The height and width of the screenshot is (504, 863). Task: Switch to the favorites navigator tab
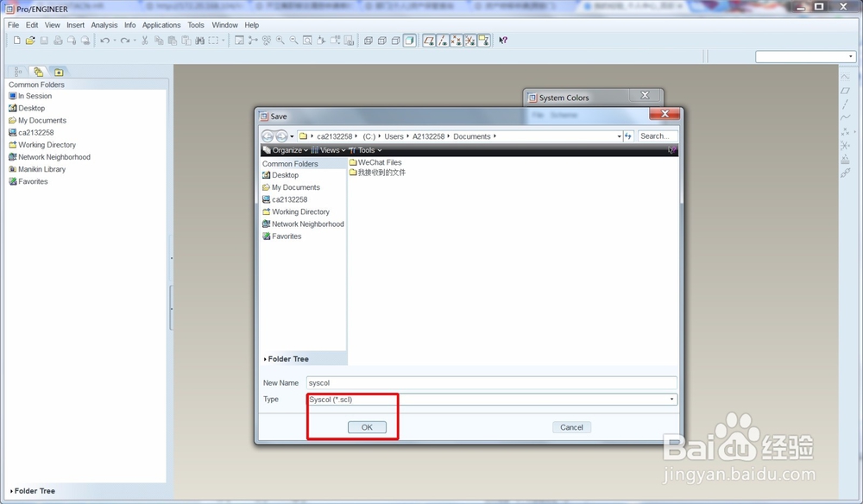[x=59, y=72]
